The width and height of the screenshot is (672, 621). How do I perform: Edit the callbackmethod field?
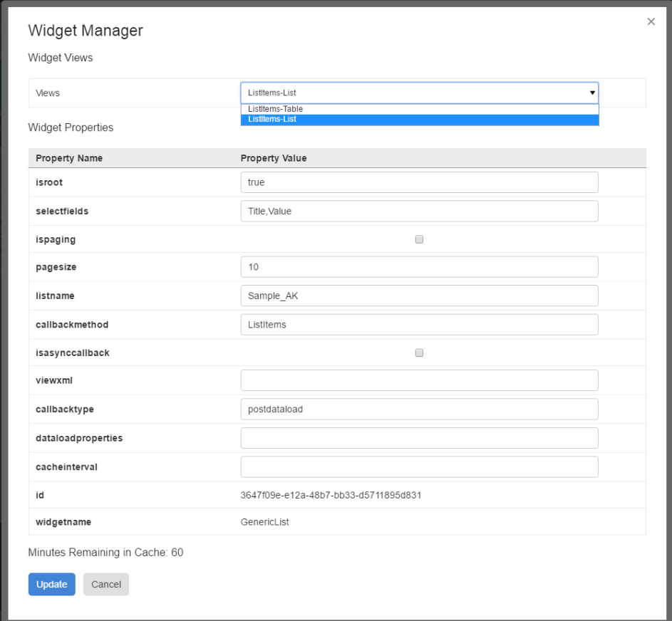coord(419,324)
